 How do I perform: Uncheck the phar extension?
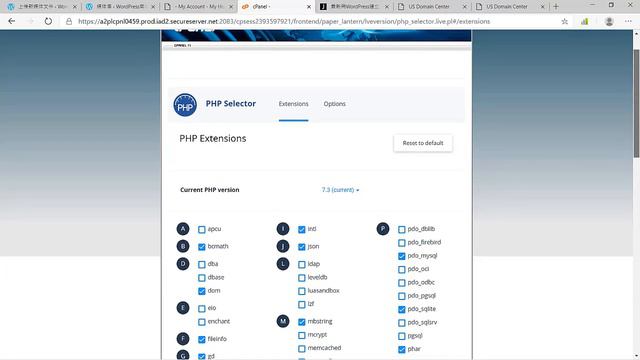pos(402,349)
